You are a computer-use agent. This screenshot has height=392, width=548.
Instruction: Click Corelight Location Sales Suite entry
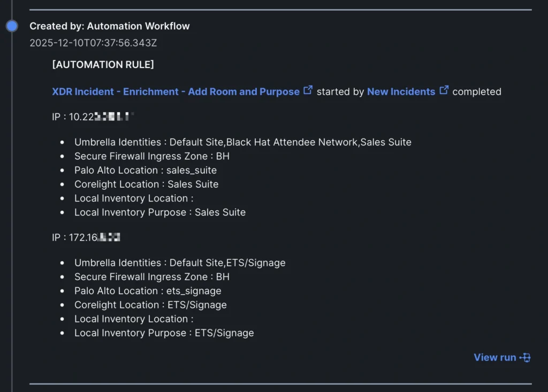coord(147,184)
